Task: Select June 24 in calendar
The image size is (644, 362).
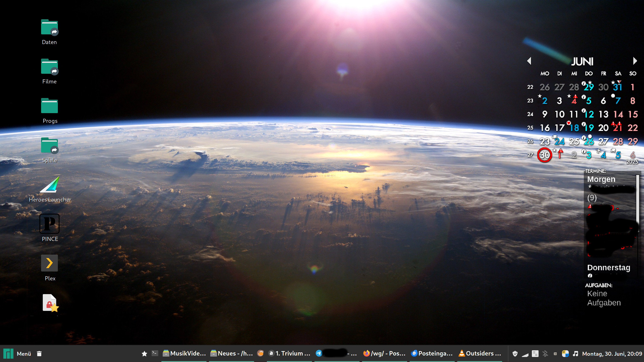Action: click(560, 142)
